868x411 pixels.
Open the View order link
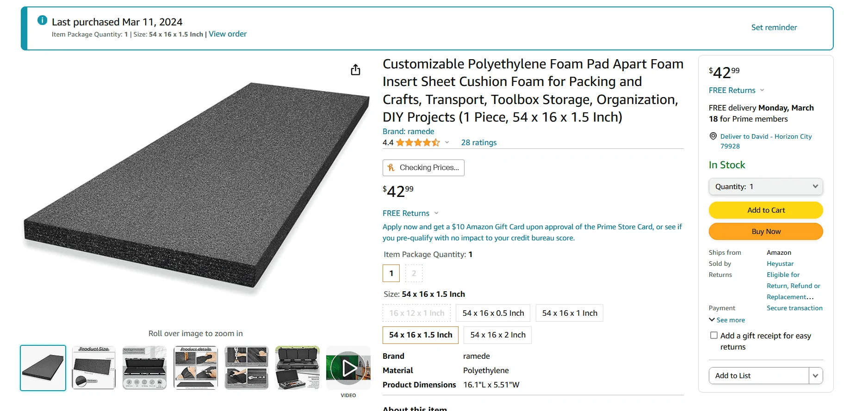tap(228, 34)
